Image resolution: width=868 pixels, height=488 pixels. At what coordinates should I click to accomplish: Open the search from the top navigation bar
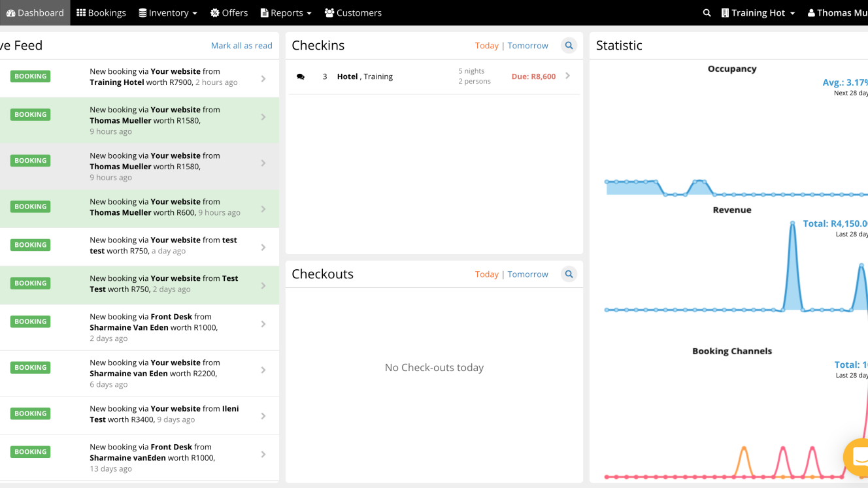click(707, 12)
